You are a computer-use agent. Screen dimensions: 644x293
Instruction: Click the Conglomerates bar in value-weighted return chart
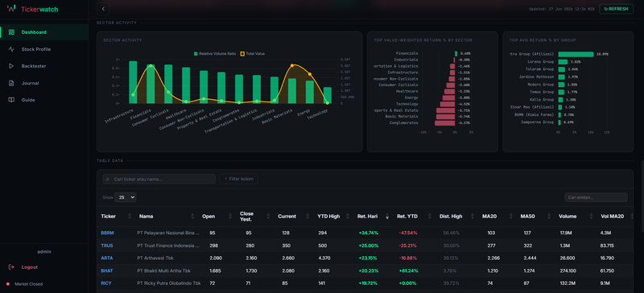445,123
